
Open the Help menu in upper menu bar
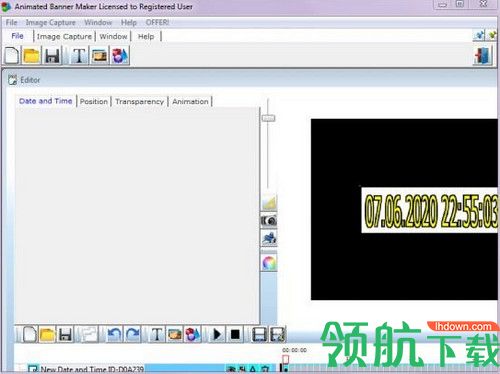pos(129,22)
